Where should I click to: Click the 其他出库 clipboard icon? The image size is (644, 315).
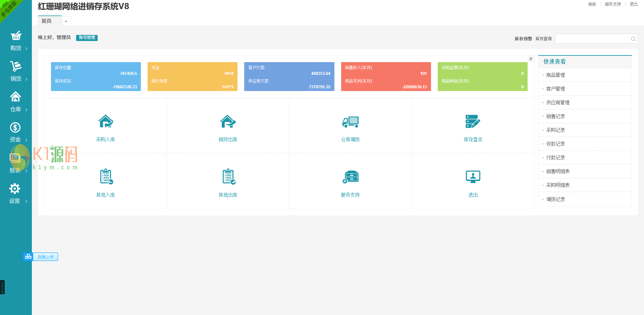tap(229, 176)
